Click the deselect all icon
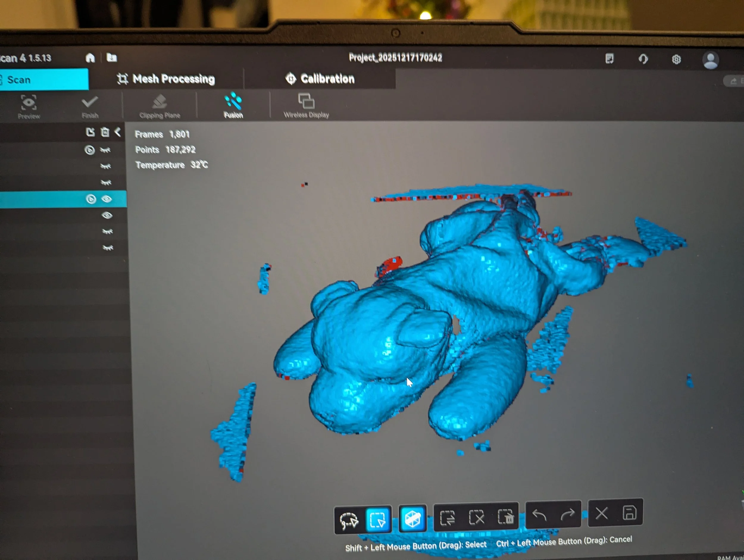Screen dimensions: 744x560 click(476, 517)
